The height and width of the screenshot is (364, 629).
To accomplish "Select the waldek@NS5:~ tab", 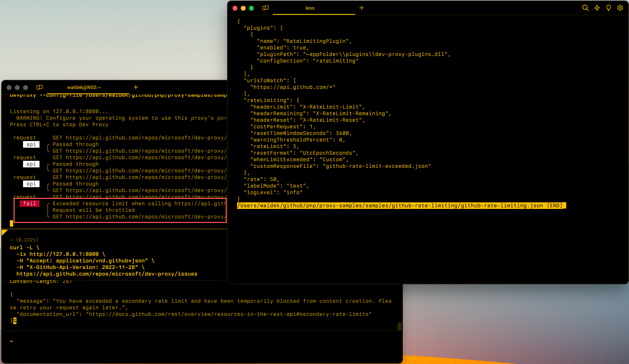I will click(x=84, y=87).
